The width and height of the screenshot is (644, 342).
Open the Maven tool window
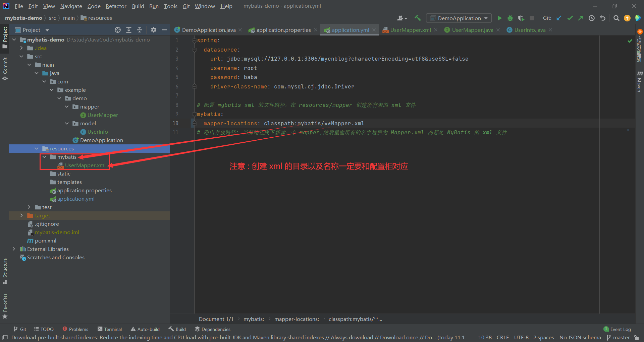point(640,81)
